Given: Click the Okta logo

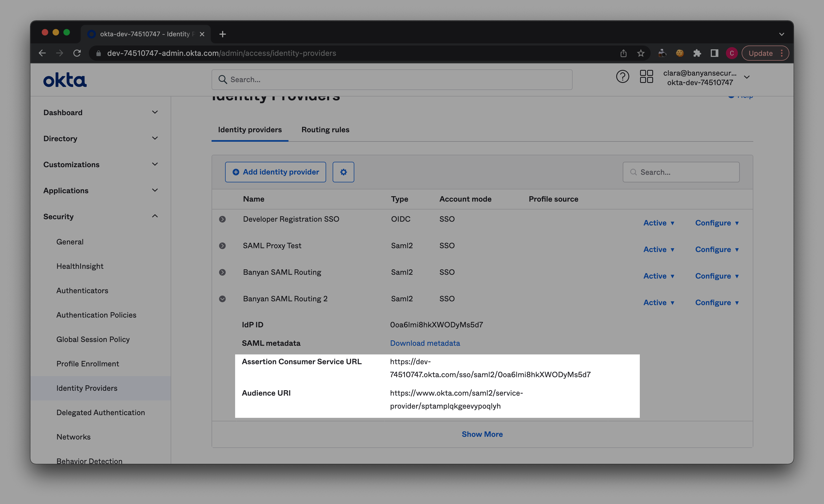Looking at the screenshot, I should (65, 80).
